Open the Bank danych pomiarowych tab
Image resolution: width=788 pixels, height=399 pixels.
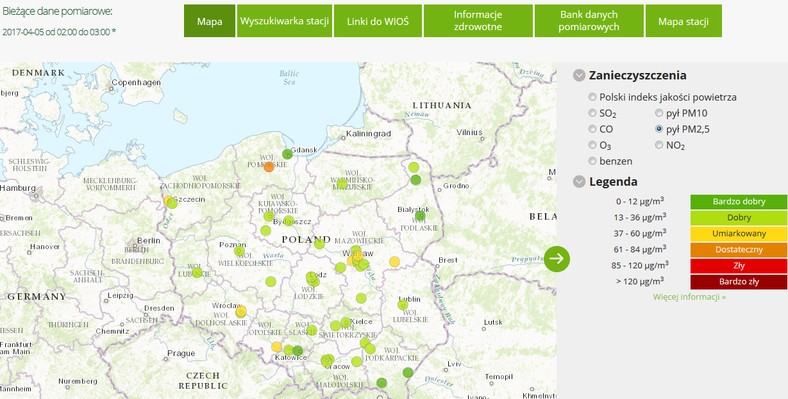click(x=589, y=21)
